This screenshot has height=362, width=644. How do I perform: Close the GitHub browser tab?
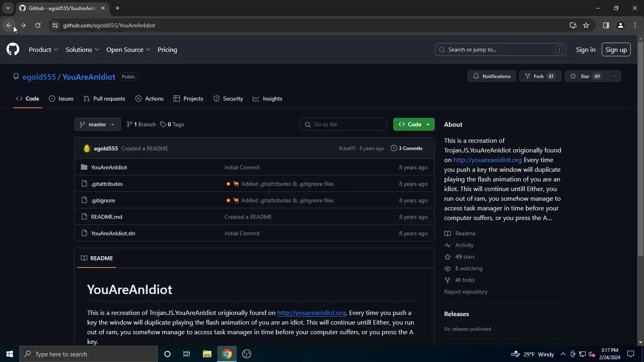click(x=103, y=8)
